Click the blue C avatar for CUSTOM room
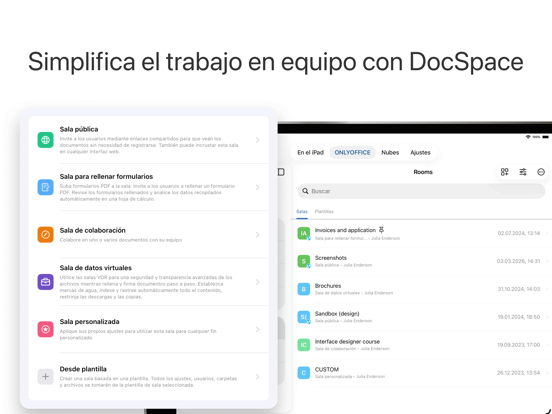The width and height of the screenshot is (552, 414). point(303,373)
